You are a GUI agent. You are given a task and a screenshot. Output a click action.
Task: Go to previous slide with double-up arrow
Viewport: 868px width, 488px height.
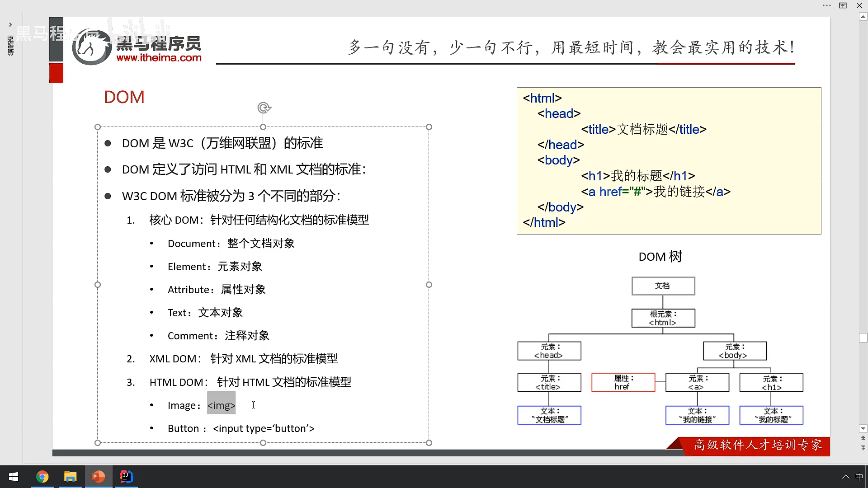863,438
